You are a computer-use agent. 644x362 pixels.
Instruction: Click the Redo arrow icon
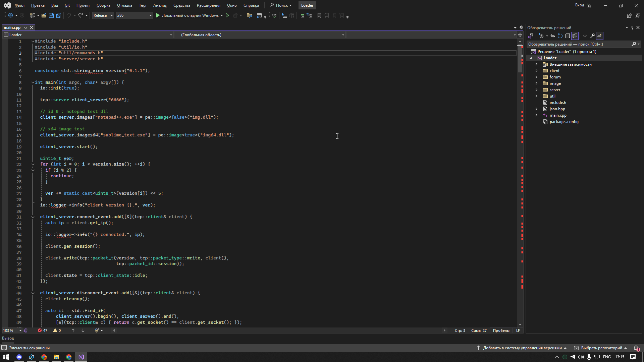pyautogui.click(x=80, y=15)
